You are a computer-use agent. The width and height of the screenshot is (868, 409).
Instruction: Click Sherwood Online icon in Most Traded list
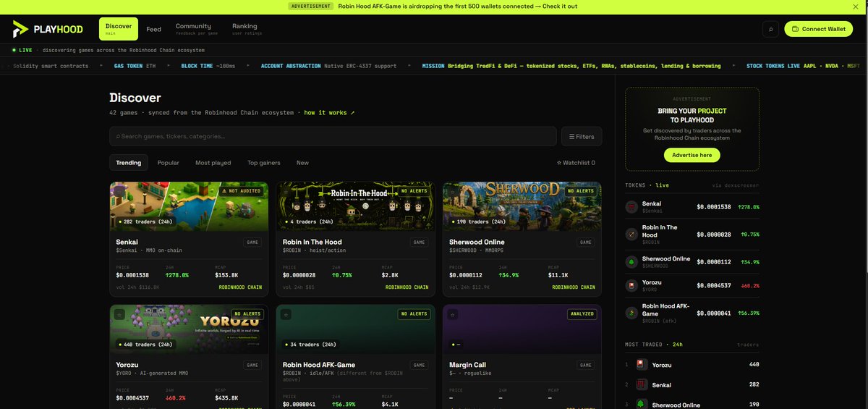click(x=642, y=404)
